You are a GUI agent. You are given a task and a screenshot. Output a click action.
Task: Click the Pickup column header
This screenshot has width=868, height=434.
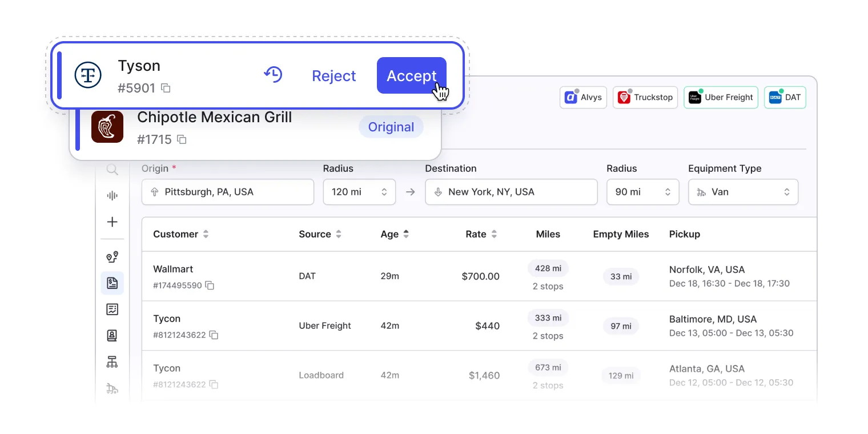685,234
